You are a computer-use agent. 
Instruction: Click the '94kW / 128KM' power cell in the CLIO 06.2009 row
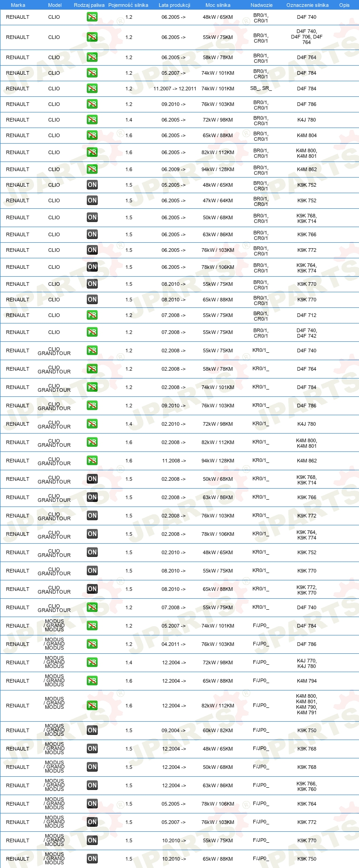218,169
